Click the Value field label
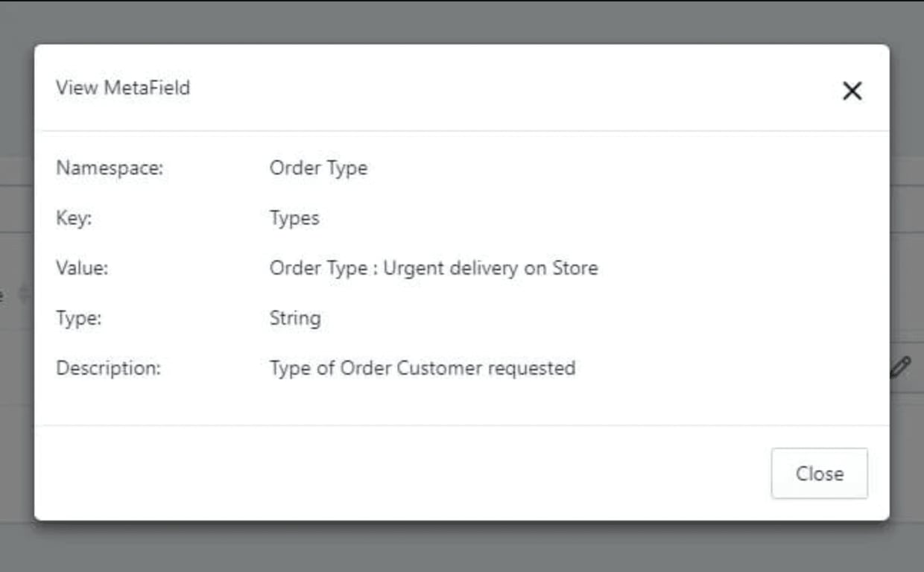Viewport: 924px width, 572px height. tap(82, 268)
